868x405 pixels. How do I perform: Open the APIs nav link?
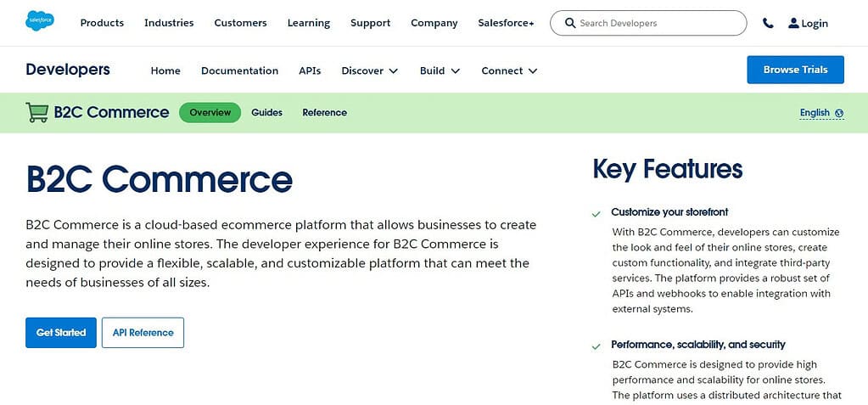click(x=310, y=71)
